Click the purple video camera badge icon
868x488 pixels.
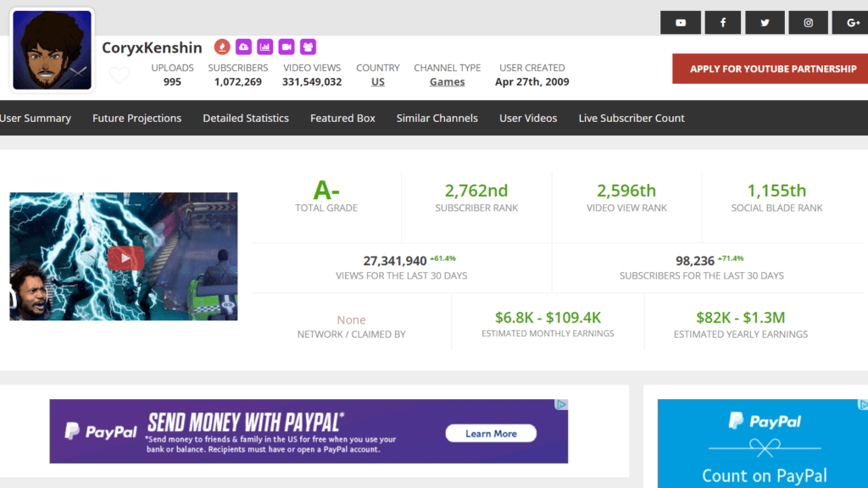point(287,47)
